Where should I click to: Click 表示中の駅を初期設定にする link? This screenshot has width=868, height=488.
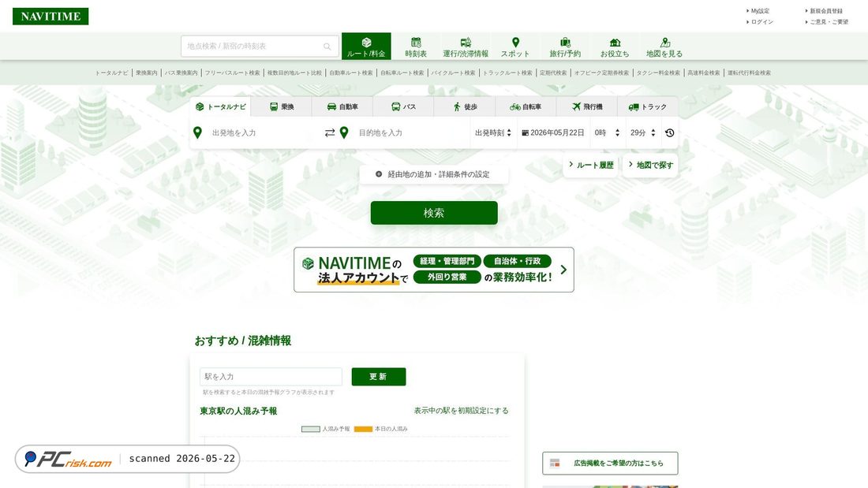[x=461, y=411]
